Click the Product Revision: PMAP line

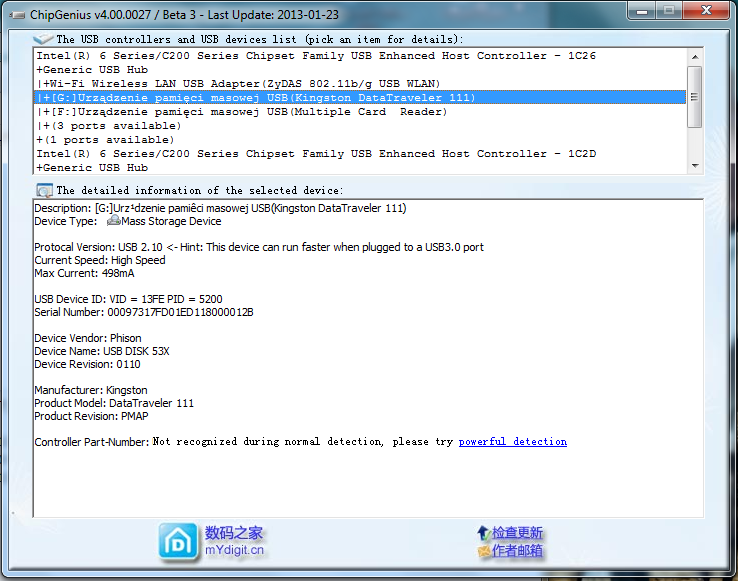pyautogui.click(x=91, y=416)
